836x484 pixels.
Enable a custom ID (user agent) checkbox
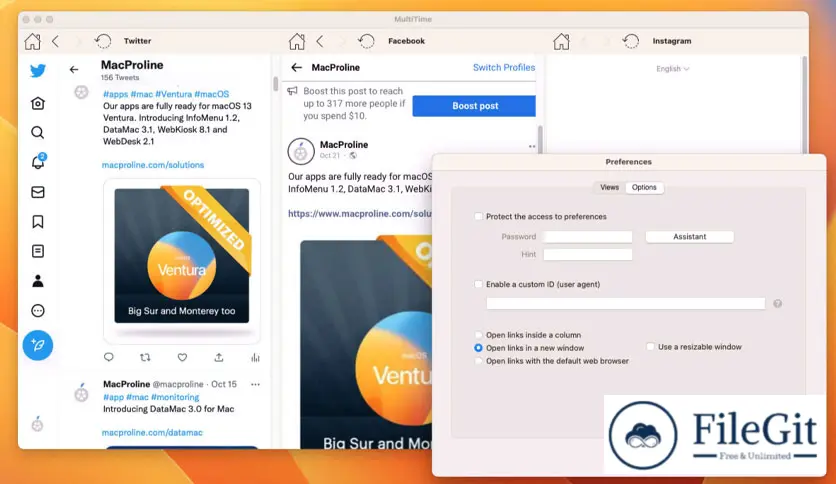click(478, 284)
